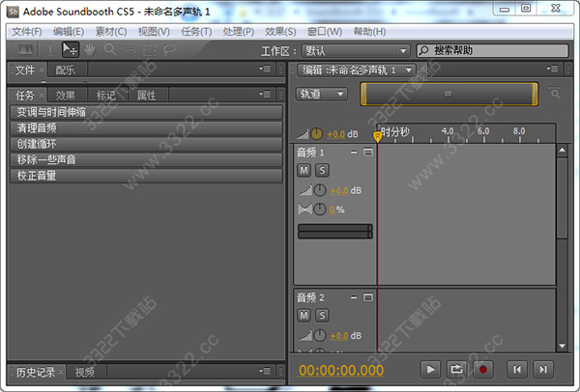
Task: Switch to the 视频 tab
Action: pyautogui.click(x=85, y=372)
